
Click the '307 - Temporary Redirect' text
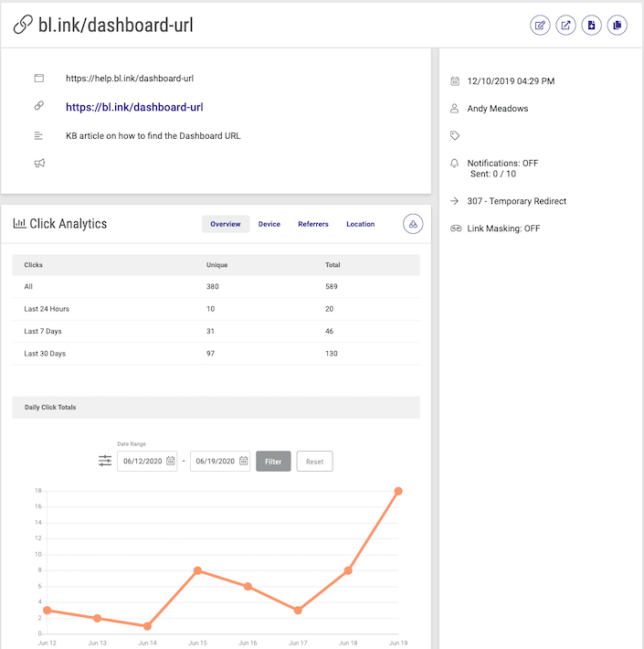517,201
